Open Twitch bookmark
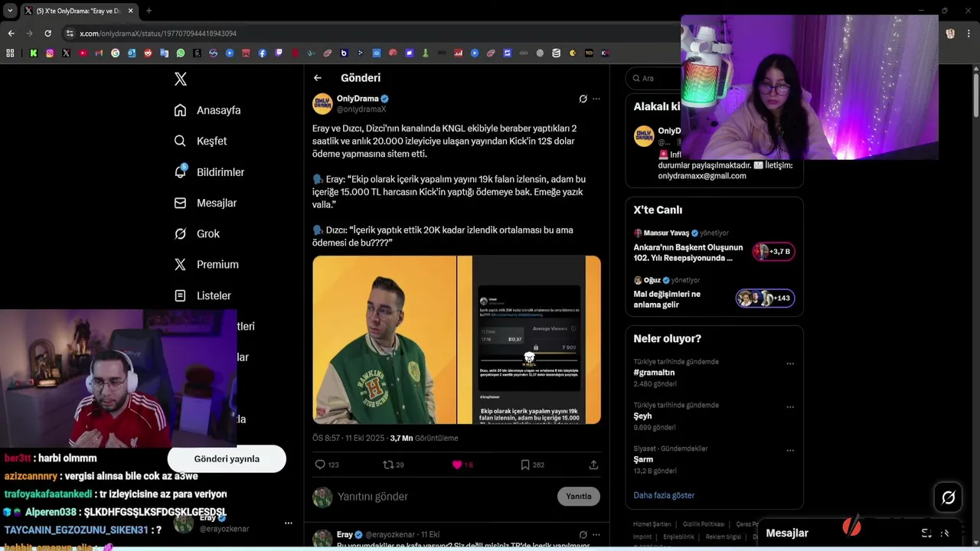 coord(279,53)
